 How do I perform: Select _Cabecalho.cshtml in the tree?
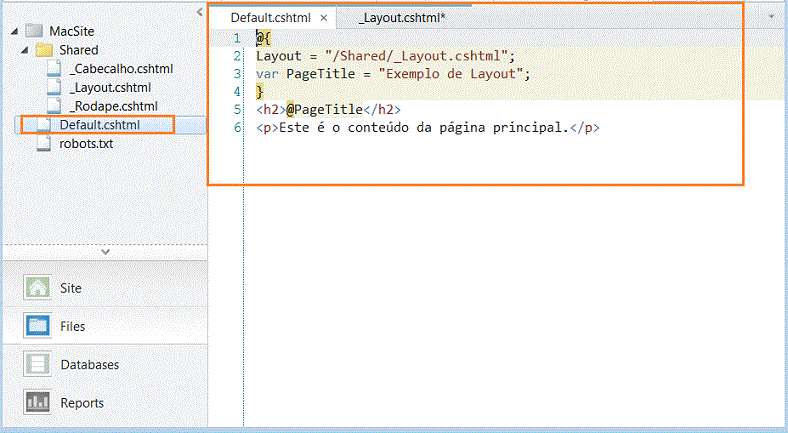(121, 68)
